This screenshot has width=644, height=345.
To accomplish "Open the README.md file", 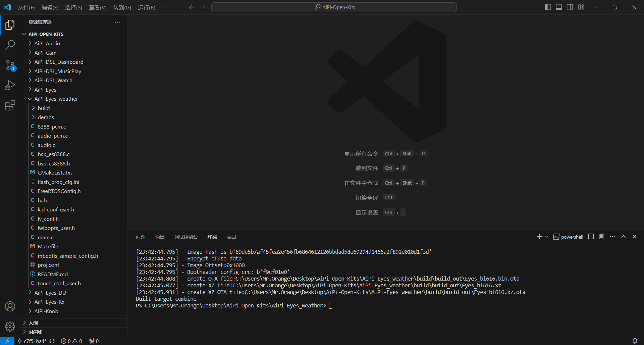I will 74,274.
